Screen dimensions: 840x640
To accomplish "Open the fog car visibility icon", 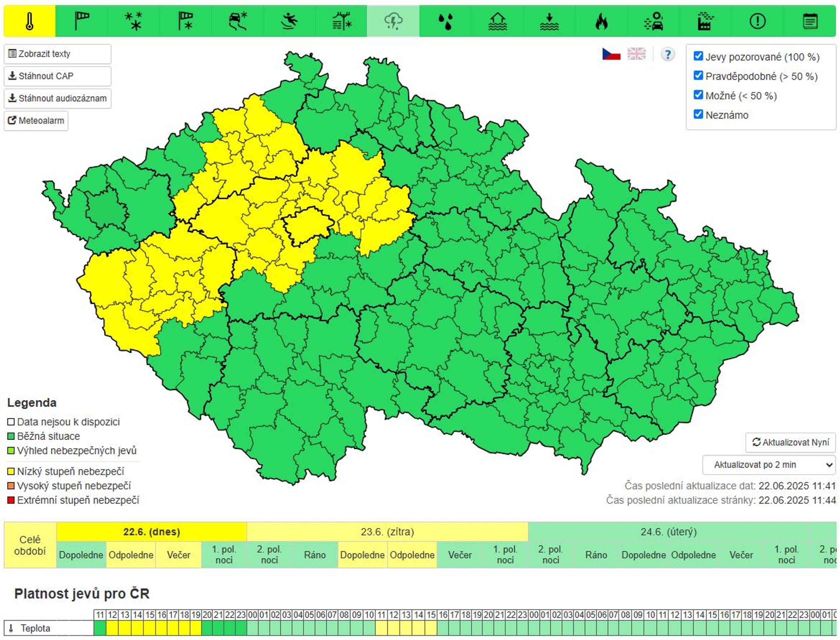I will (653, 21).
